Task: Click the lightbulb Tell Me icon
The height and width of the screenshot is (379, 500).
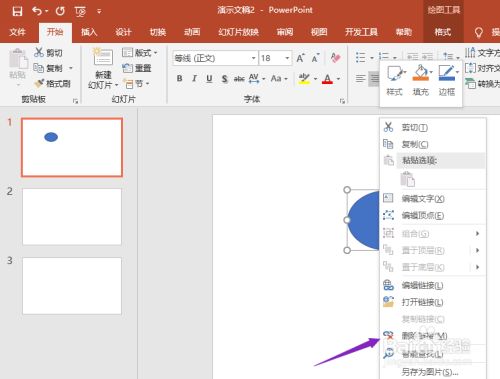Action: (479, 33)
